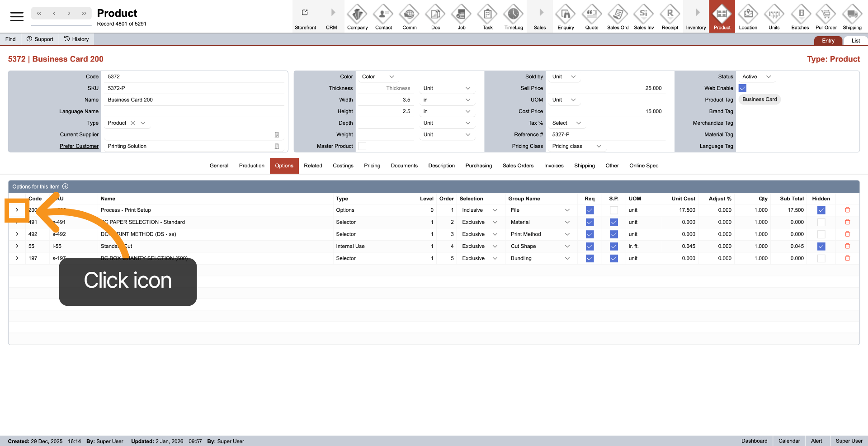The width and height of the screenshot is (868, 446).
Task: Open the Batches module icon
Action: (x=800, y=14)
